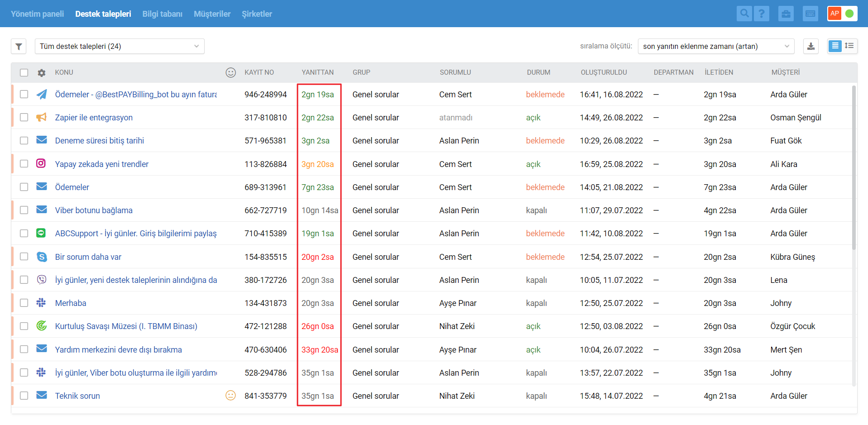Viewport: 868px width, 425px height.
Task: Click Viber icon on row 380-172726
Action: tap(42, 279)
